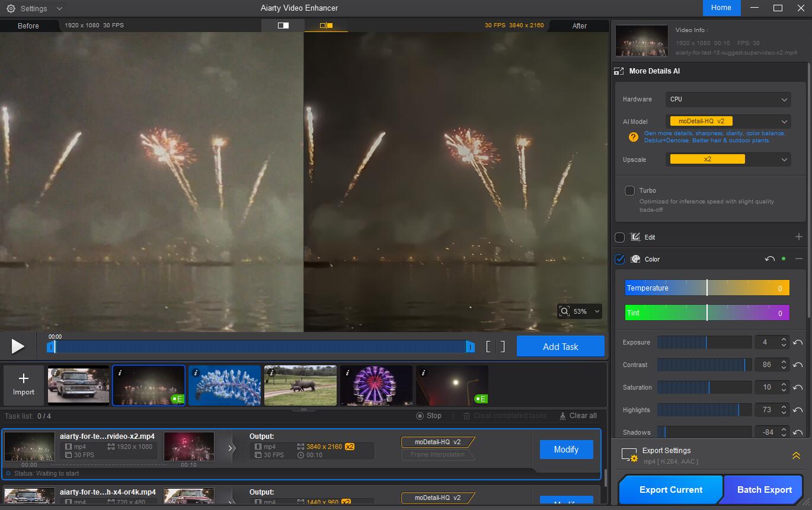Viewport: 812px width, 510px height.
Task: Click the Play video button
Action: (x=18, y=346)
